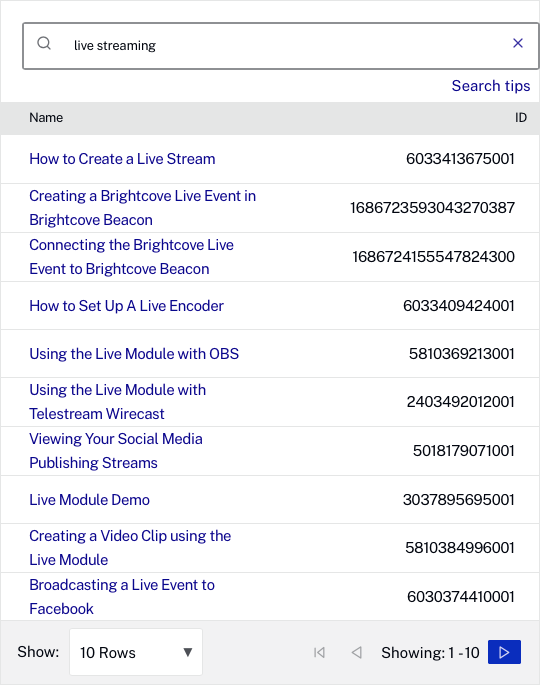Click the ID column header
The height and width of the screenshot is (685, 540).
click(520, 118)
